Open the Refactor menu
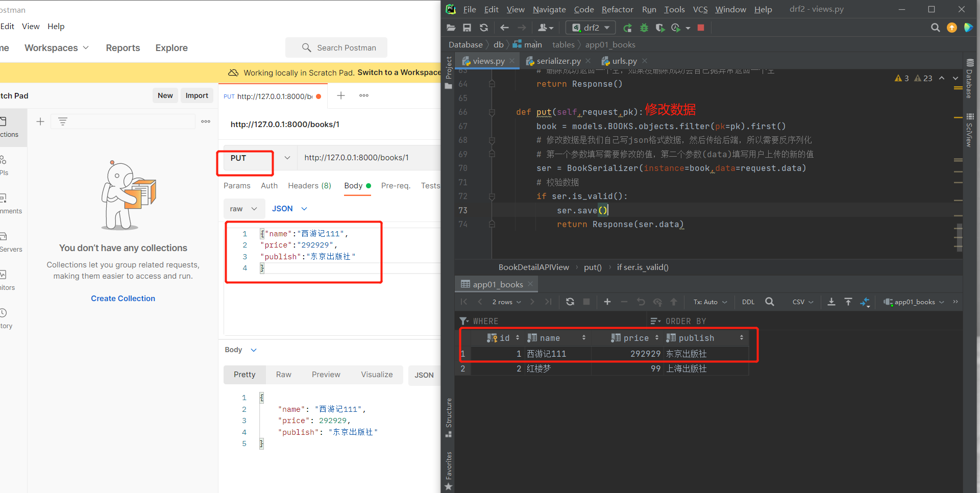 tap(617, 9)
